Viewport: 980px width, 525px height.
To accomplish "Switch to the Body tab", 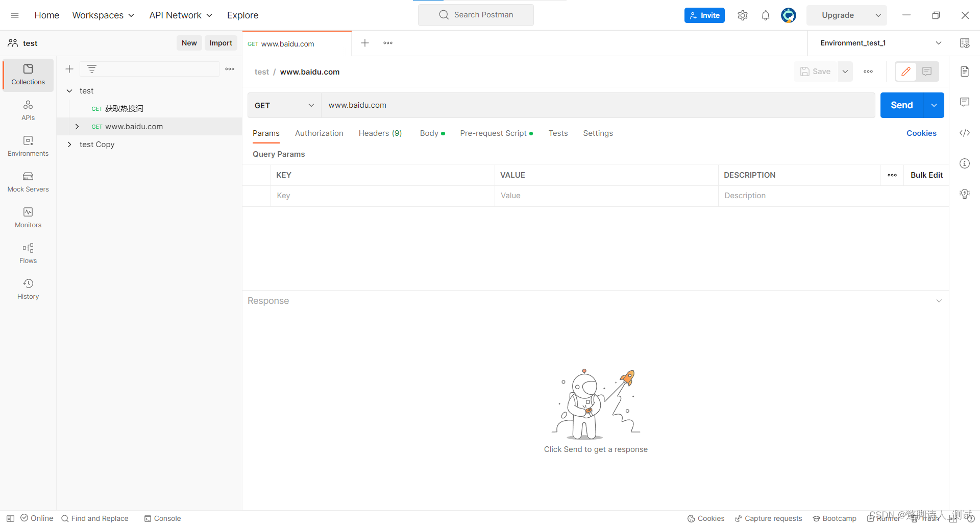I will 432,133.
